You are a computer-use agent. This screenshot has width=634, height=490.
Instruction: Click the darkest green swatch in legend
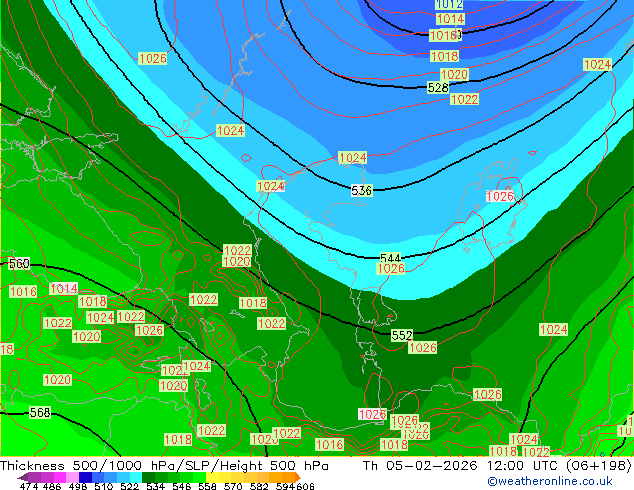pos(148,477)
